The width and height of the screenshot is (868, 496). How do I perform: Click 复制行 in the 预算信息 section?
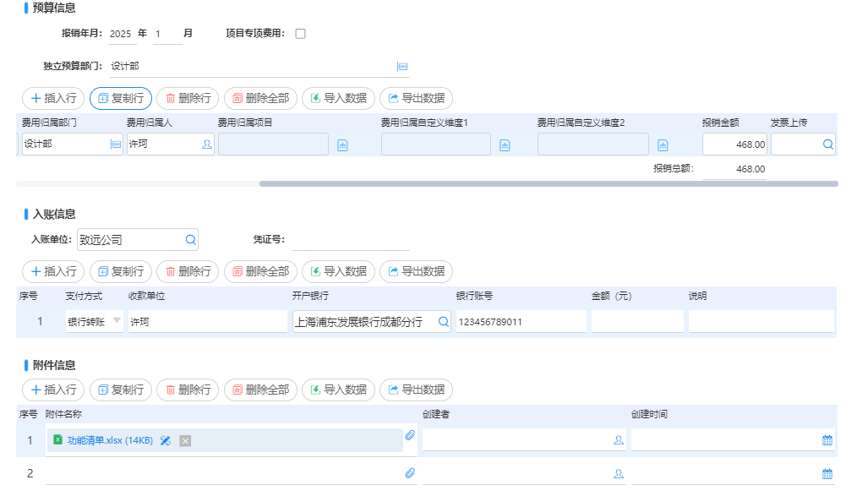[x=121, y=99]
